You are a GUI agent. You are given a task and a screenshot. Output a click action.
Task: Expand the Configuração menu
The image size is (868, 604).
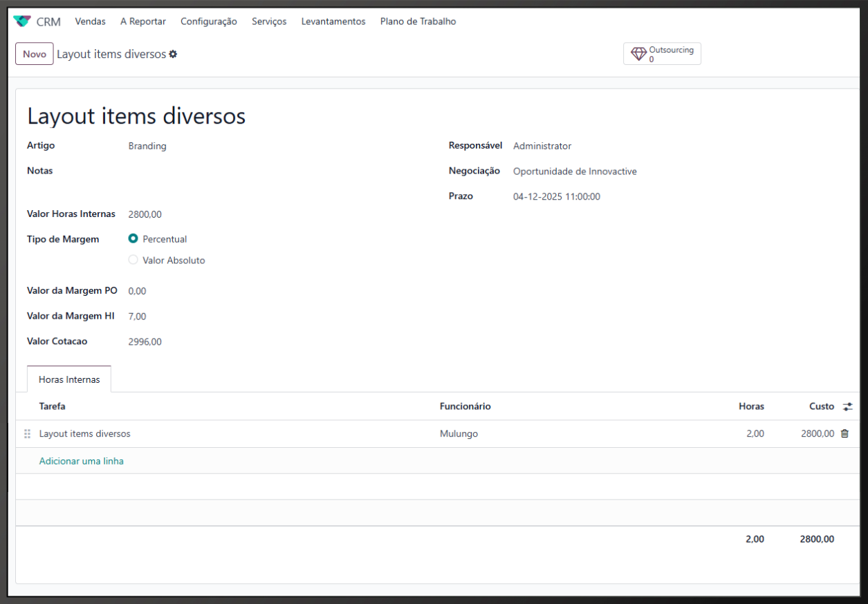208,21
